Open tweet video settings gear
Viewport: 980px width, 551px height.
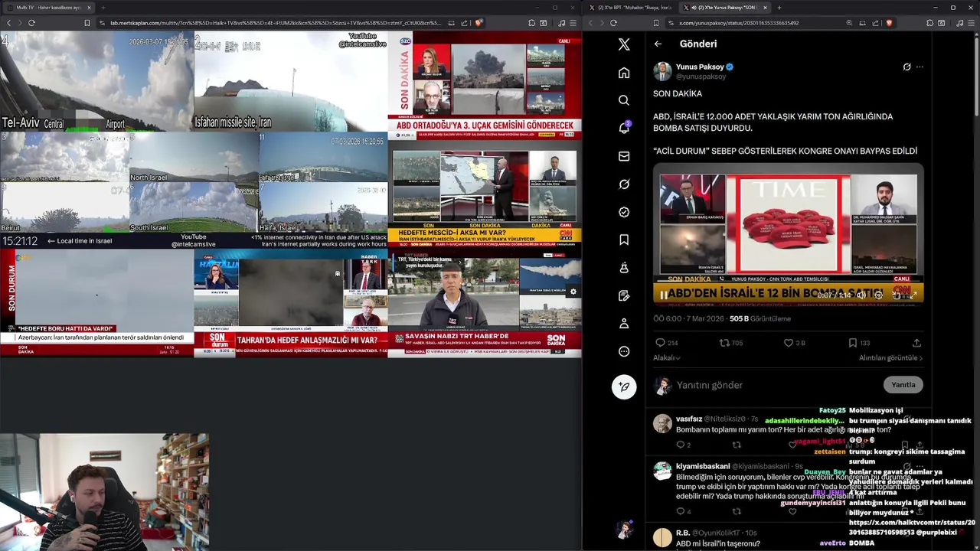pyautogui.click(x=878, y=295)
